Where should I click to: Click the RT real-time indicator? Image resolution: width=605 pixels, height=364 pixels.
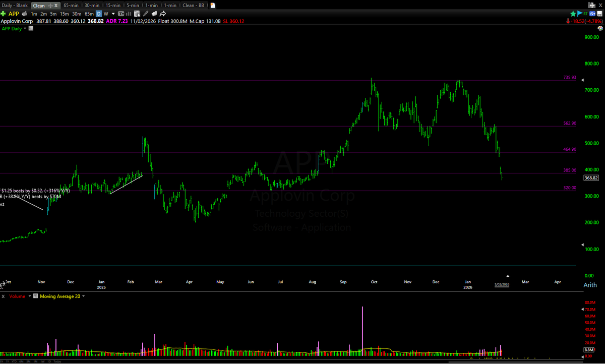585,14
